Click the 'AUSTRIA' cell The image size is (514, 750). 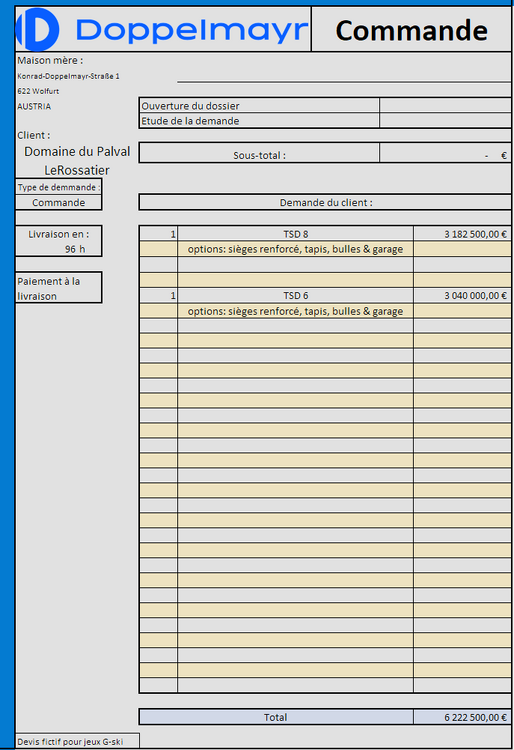click(34, 106)
